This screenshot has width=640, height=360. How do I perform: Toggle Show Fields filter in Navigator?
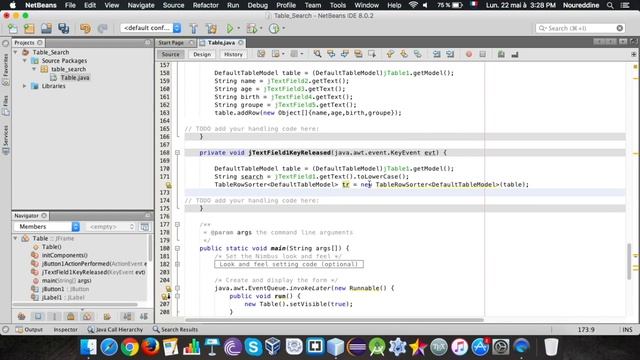(x=38, y=316)
